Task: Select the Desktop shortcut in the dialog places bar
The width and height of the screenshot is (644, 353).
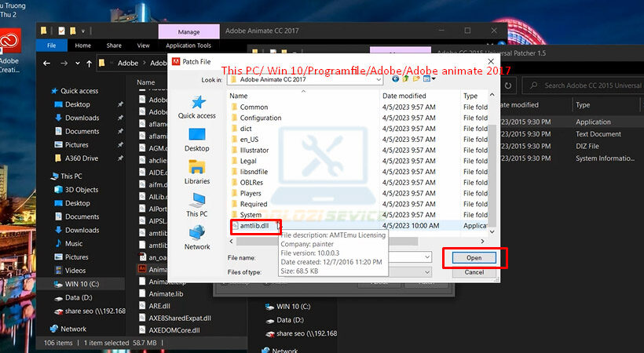Action: pos(196,139)
